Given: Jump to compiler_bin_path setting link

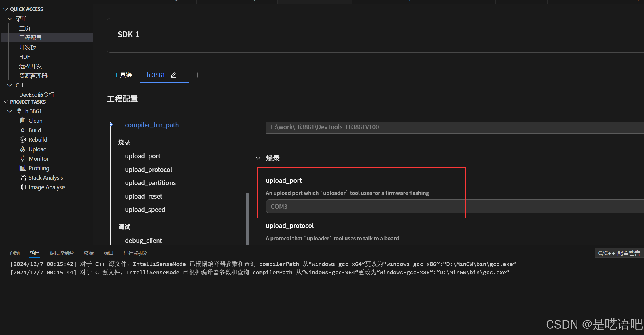Looking at the screenshot, I should coord(151,125).
